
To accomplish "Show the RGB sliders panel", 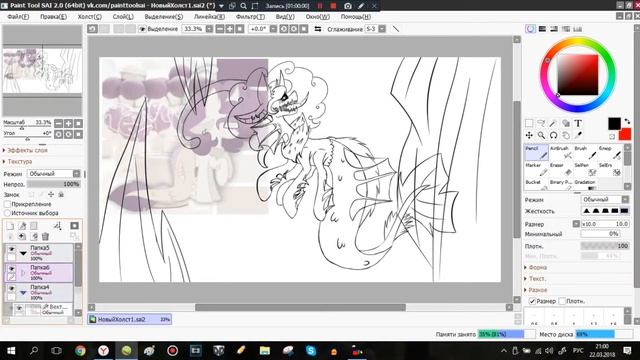I will coord(542,29).
